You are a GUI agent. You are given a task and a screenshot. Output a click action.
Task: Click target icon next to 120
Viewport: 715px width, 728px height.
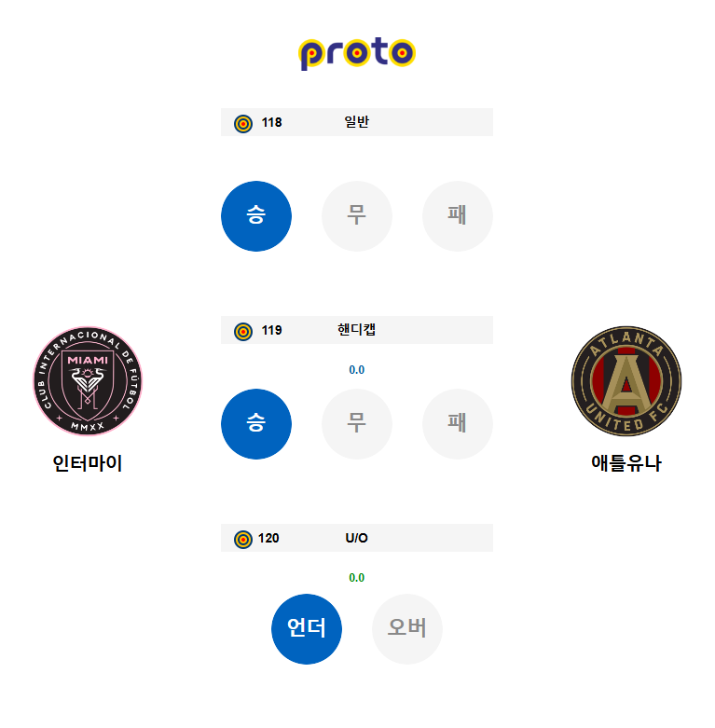pyautogui.click(x=243, y=540)
